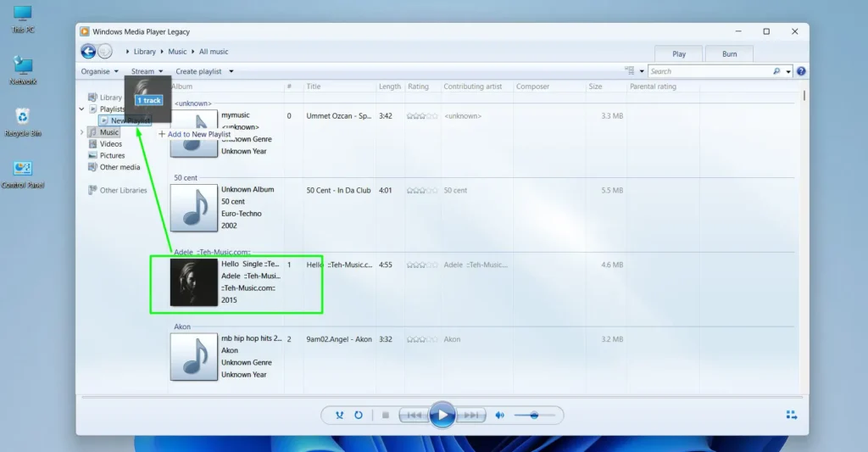Open the Help question mark icon
868x452 pixels.
coord(801,71)
